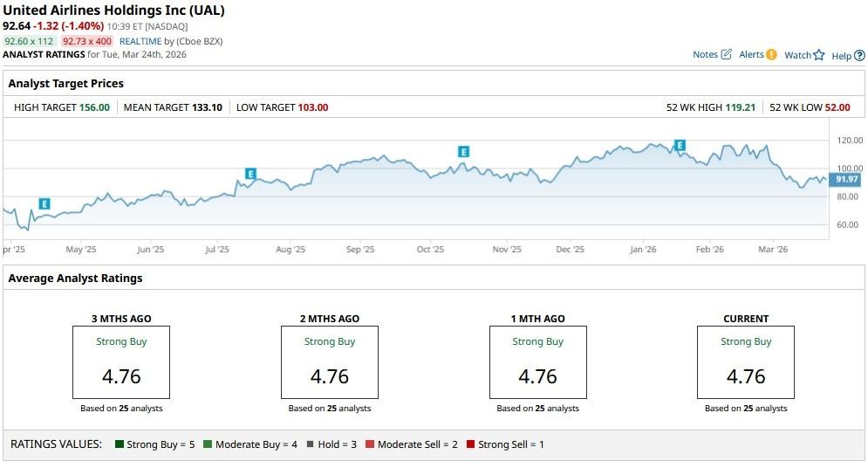Screen dimensions: 868x461
Task: Click the 2 MTHS AGO rating box
Action: [x=330, y=362]
